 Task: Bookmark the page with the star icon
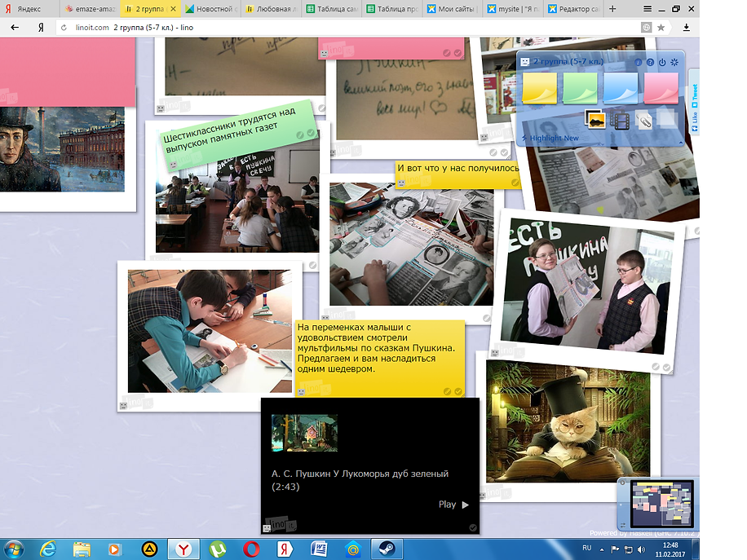pyautogui.click(x=661, y=28)
